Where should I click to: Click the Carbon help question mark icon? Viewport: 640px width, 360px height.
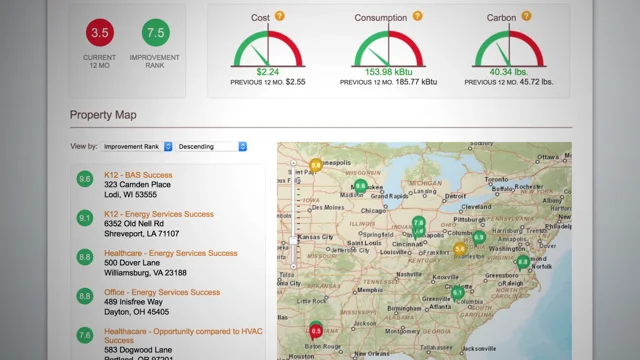pos(527,16)
